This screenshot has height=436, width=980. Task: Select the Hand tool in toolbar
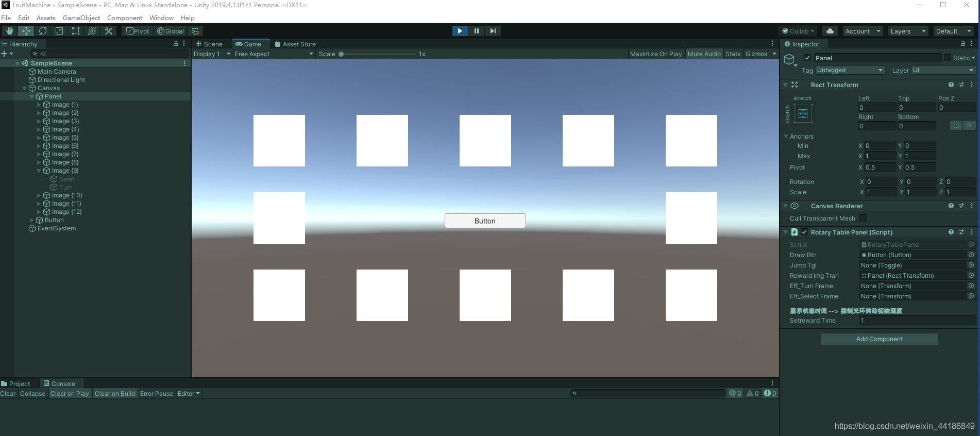coord(9,31)
